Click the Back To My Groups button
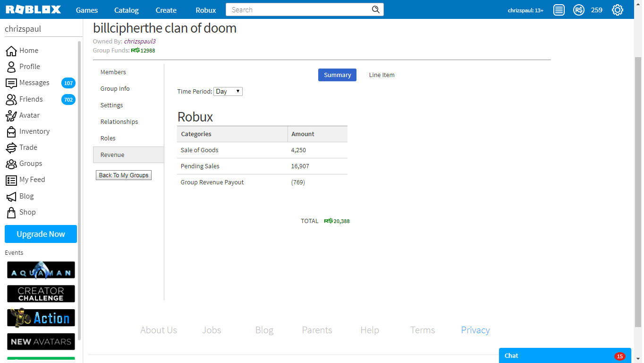 point(124,175)
